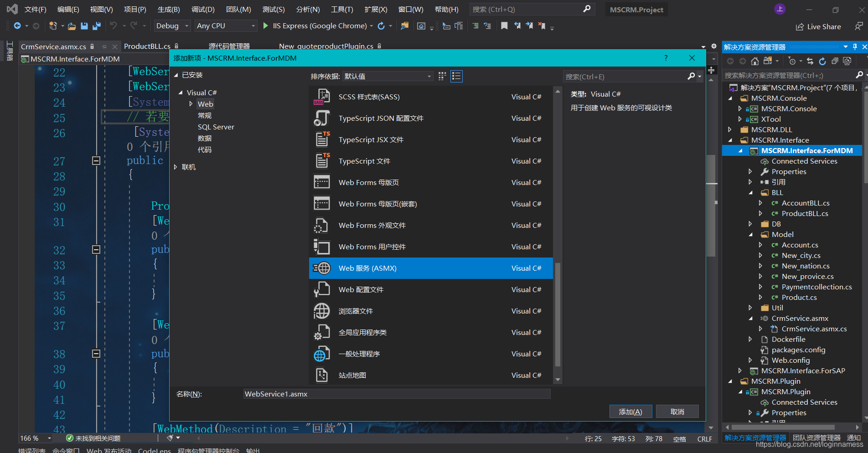The height and width of the screenshot is (453, 868).
Task: Switch template list to small icons view
Action: pos(442,76)
